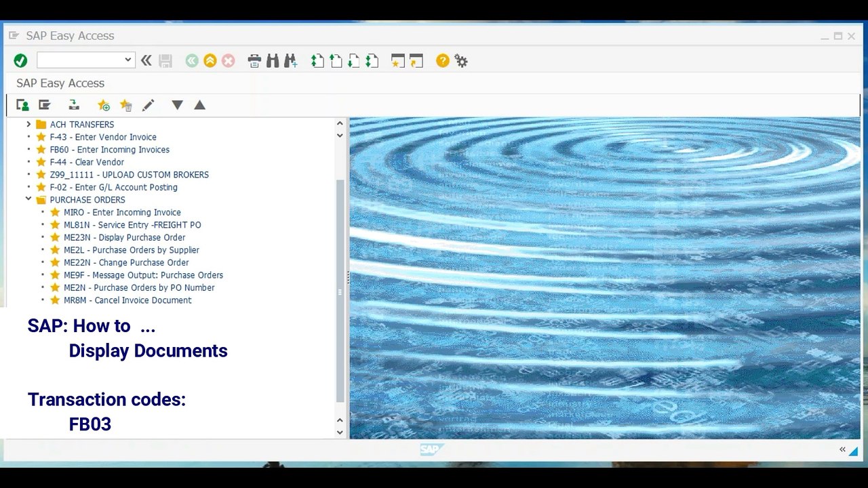The height and width of the screenshot is (488, 868).
Task: Go to Next Page icon
Action: [353, 61]
